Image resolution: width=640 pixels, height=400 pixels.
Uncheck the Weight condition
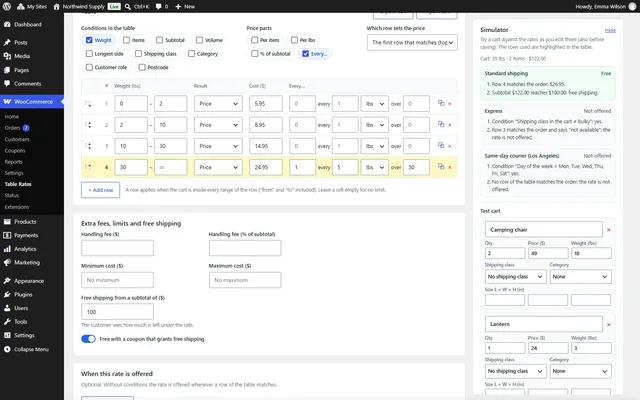[89, 40]
